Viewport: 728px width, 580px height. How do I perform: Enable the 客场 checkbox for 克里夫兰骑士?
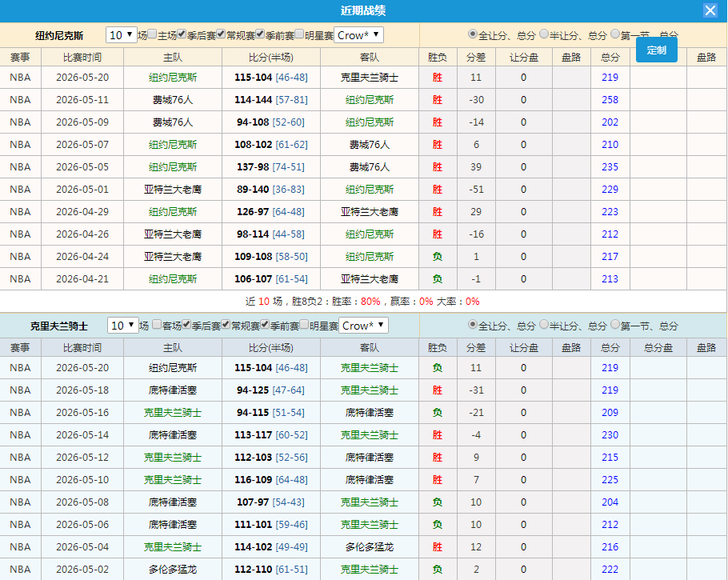[x=157, y=324]
